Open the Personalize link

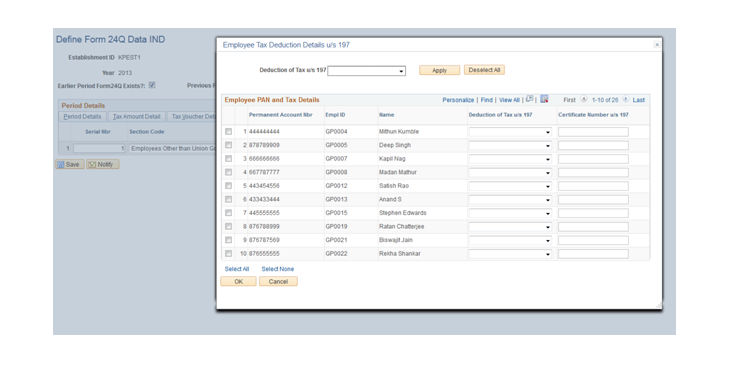(x=458, y=100)
